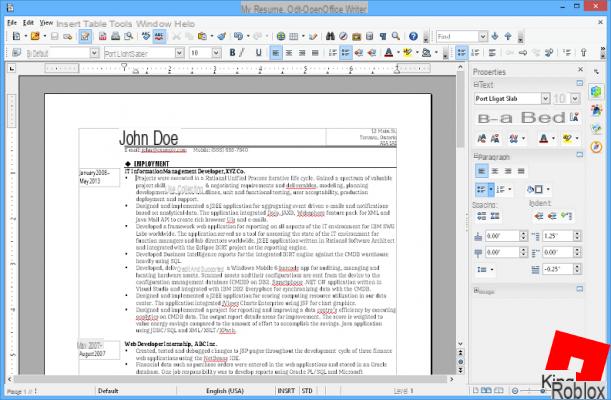Open OpenOffice Help question mark icon
Image resolution: width=611 pixels, height=400 pixels.
tap(413, 36)
